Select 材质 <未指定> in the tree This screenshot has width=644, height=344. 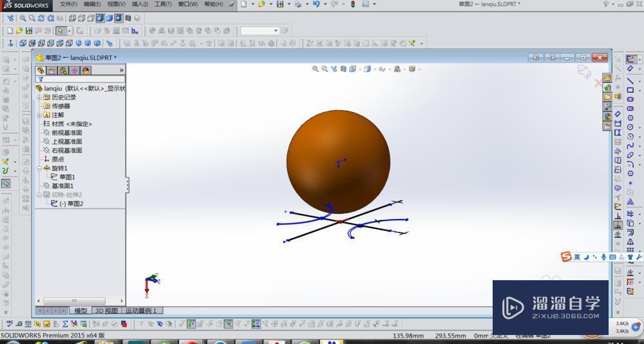[71, 124]
